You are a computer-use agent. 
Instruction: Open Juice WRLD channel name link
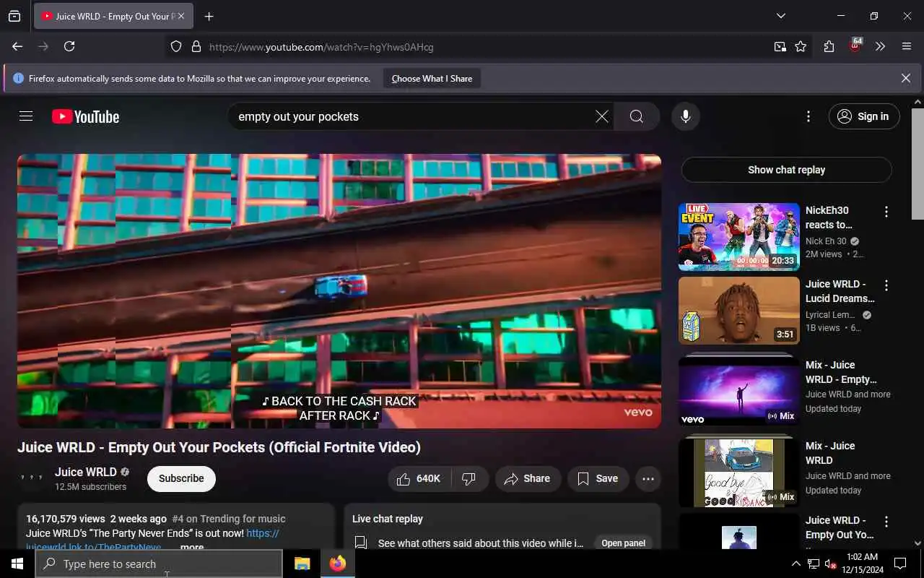(x=86, y=472)
